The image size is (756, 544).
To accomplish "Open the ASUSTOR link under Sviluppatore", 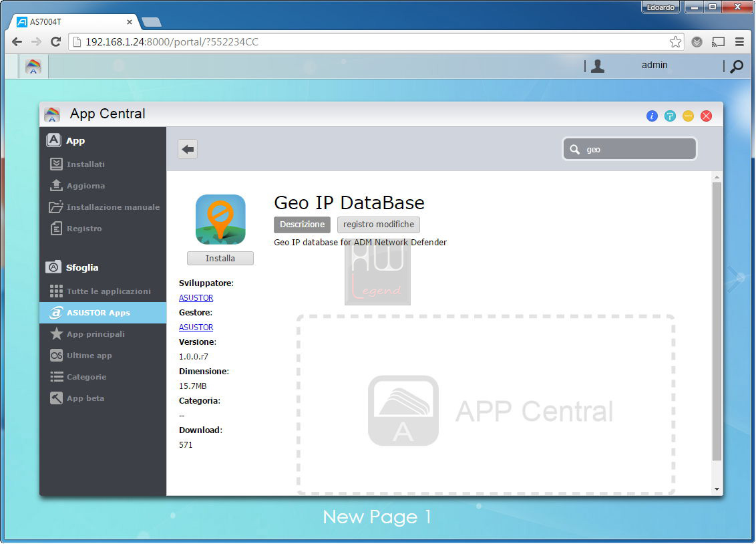I will pos(196,297).
